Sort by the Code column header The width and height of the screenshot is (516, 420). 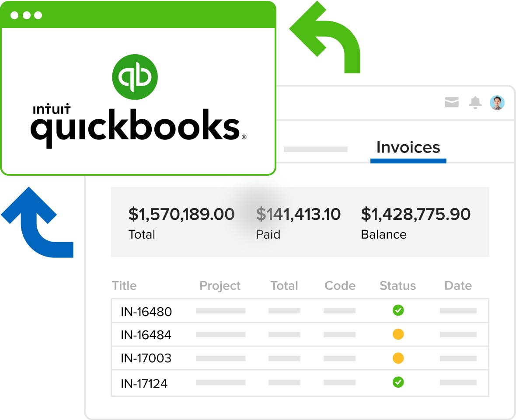pyautogui.click(x=340, y=285)
